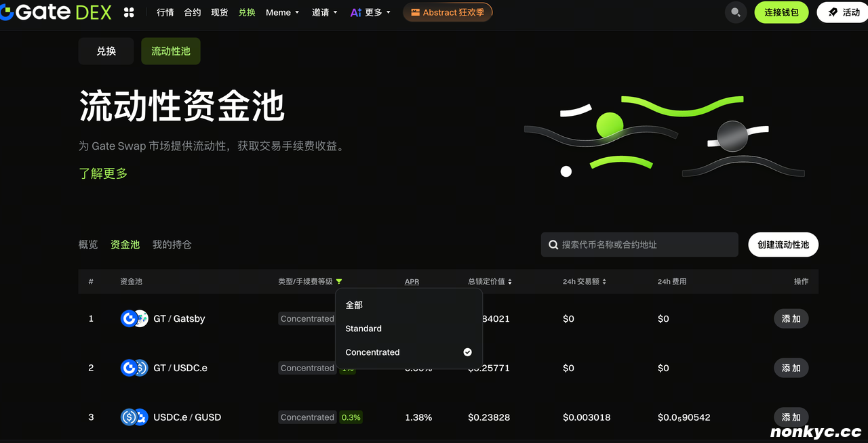868x443 pixels.
Task: Open 兑换 in the top navigation
Action: tap(247, 12)
